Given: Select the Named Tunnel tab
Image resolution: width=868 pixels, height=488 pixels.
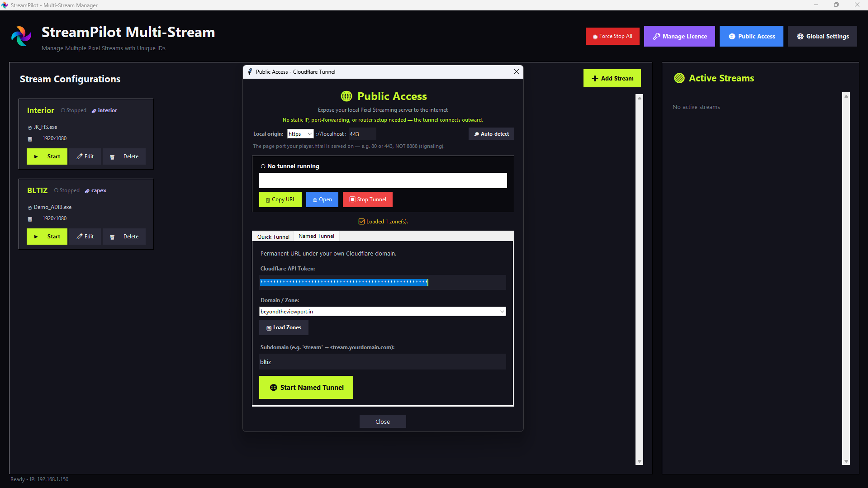Looking at the screenshot, I should (316, 236).
